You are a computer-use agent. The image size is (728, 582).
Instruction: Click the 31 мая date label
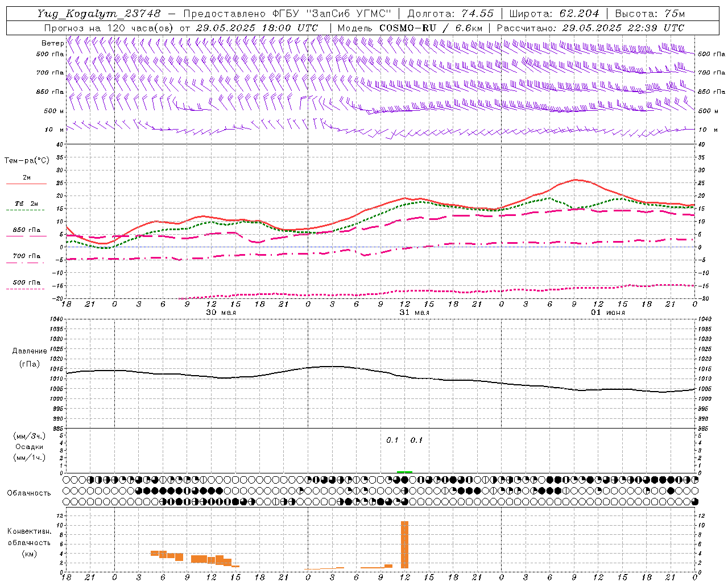click(414, 313)
